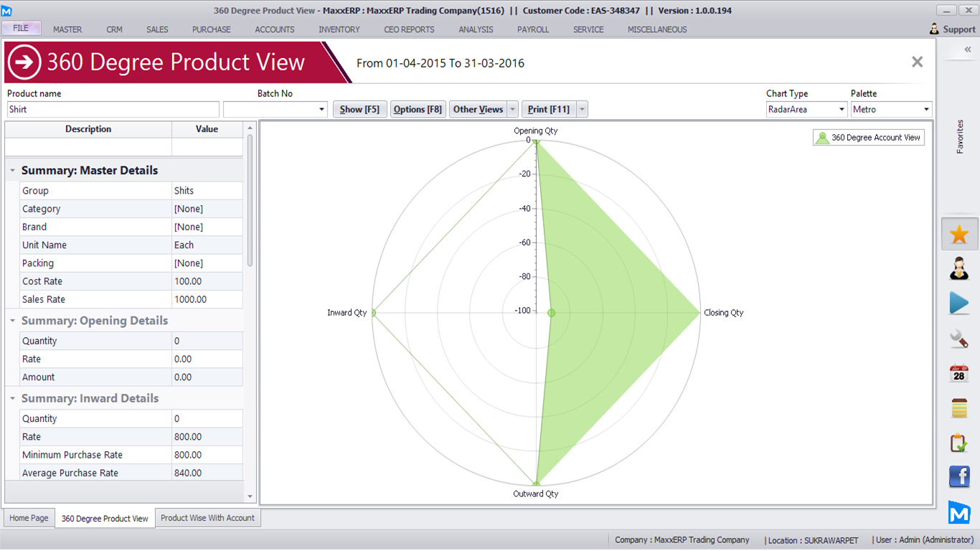The width and height of the screenshot is (980, 551).
Task: Click the support person icon in sidebar
Action: click(959, 268)
